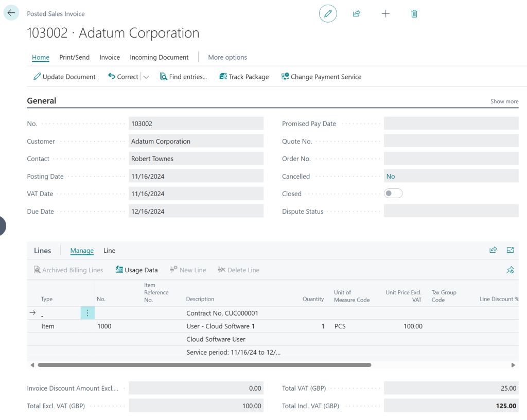This screenshot has width=527, height=420.
Task: Toggle the Closed switch
Action: pos(393,194)
